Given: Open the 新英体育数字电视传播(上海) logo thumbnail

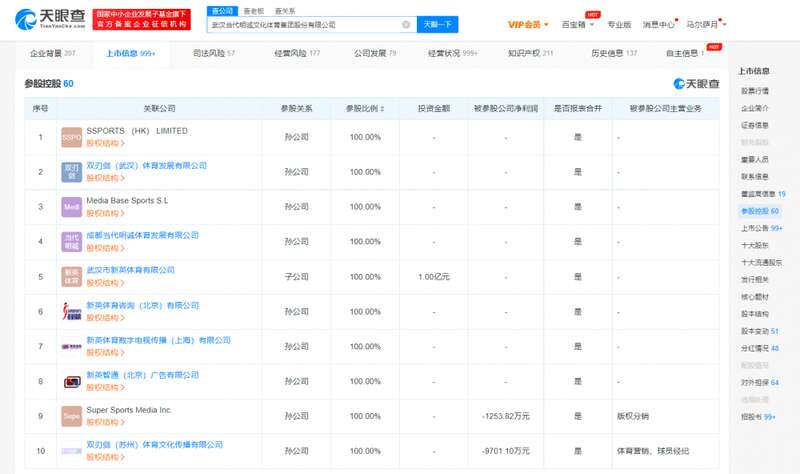Looking at the screenshot, I should click(x=71, y=346).
